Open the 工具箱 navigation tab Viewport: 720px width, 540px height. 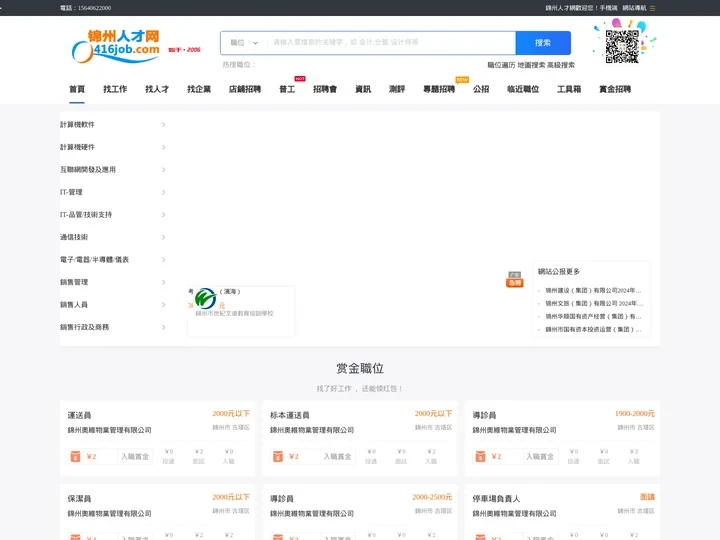[569, 89]
